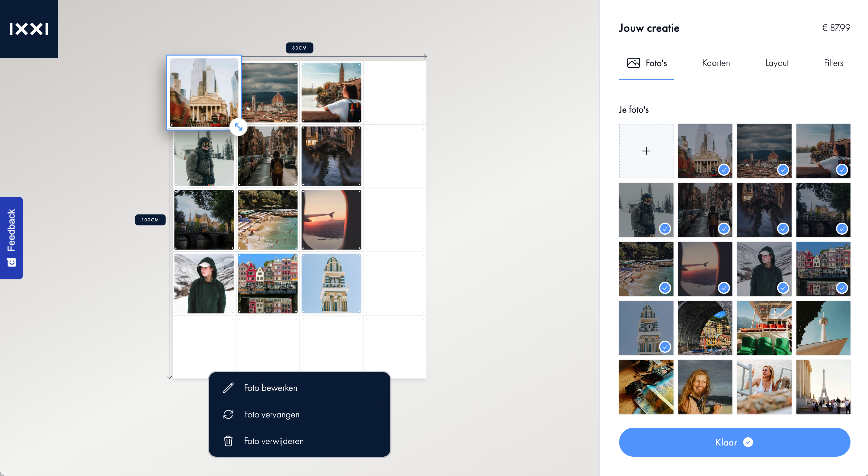
Task: Click the plus icon to add photo
Action: tap(646, 151)
